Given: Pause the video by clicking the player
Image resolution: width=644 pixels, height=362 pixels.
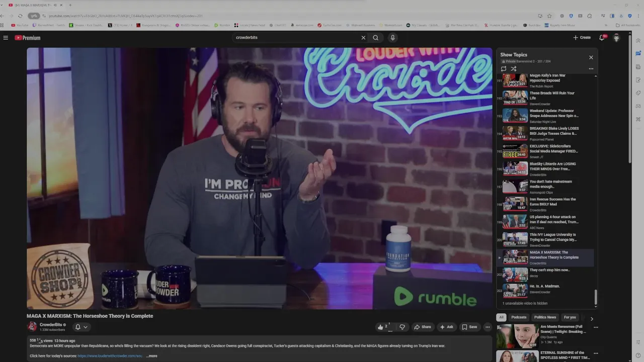Looking at the screenshot, I should tap(260, 178).
